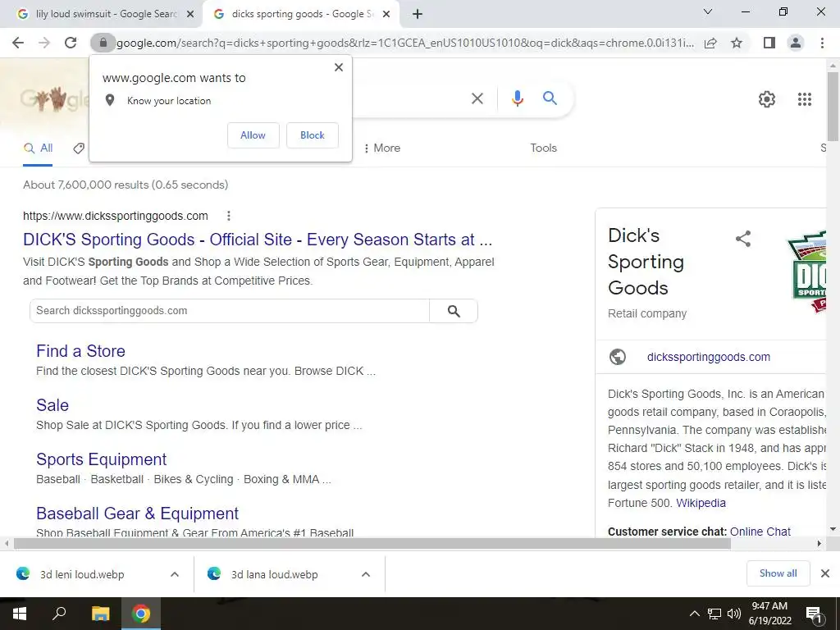The width and height of the screenshot is (840, 630).
Task: Open downloaded 3d lana loud.webp file
Action: pos(274,575)
